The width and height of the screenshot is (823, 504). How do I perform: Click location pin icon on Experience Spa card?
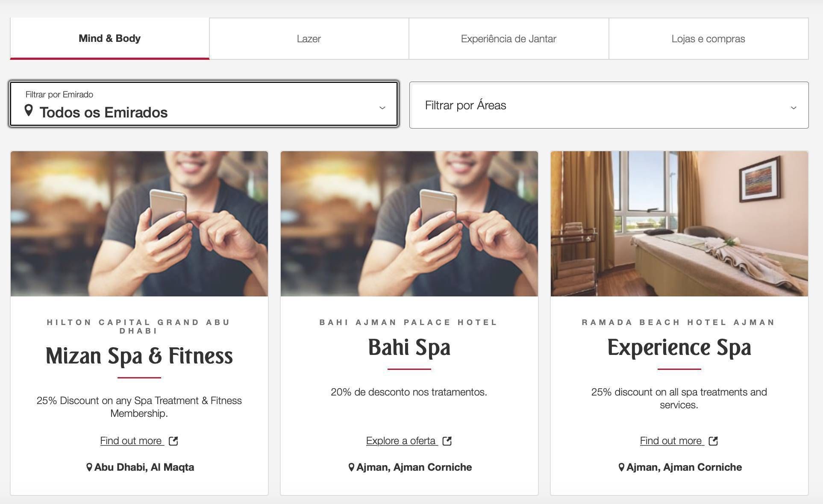[x=621, y=467]
